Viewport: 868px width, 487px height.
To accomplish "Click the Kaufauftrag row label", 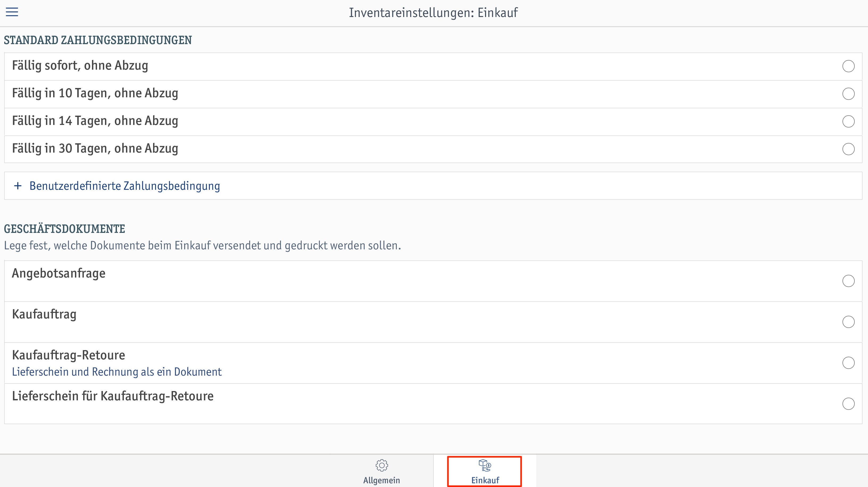I will 44,314.
